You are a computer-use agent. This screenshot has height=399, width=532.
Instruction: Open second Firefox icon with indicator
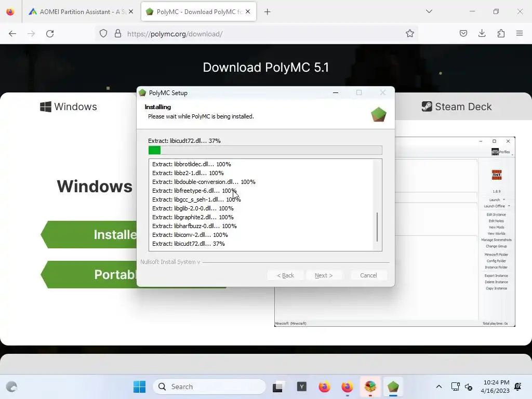click(347, 387)
